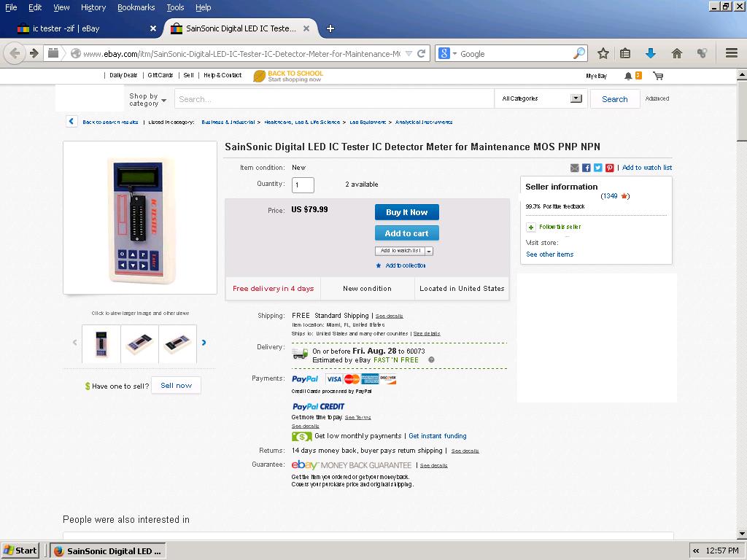Click the Buy It Now button

(407, 212)
